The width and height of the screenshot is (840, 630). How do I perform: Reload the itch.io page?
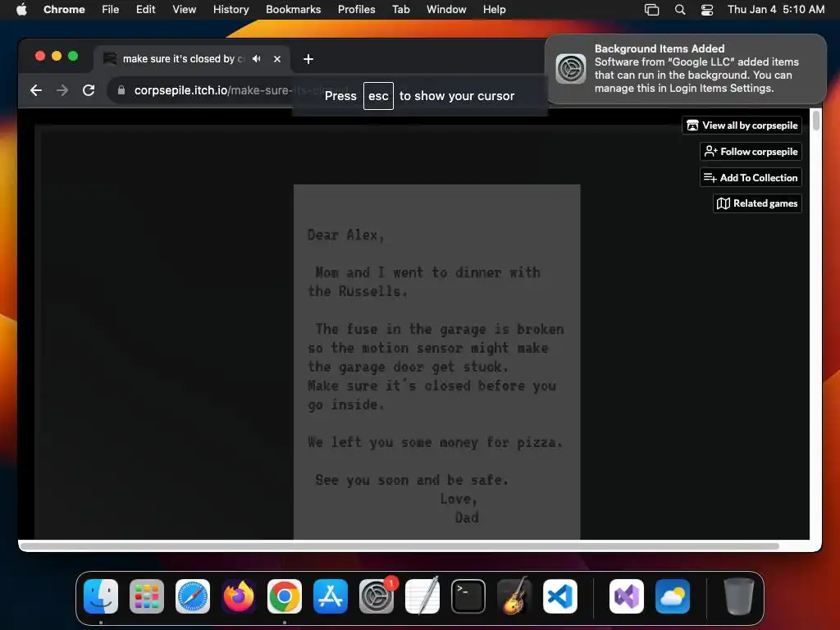pos(89,90)
